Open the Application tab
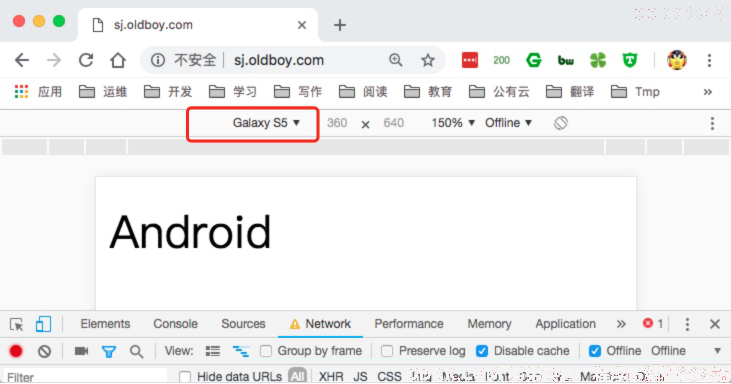The width and height of the screenshot is (731, 384). [565, 324]
